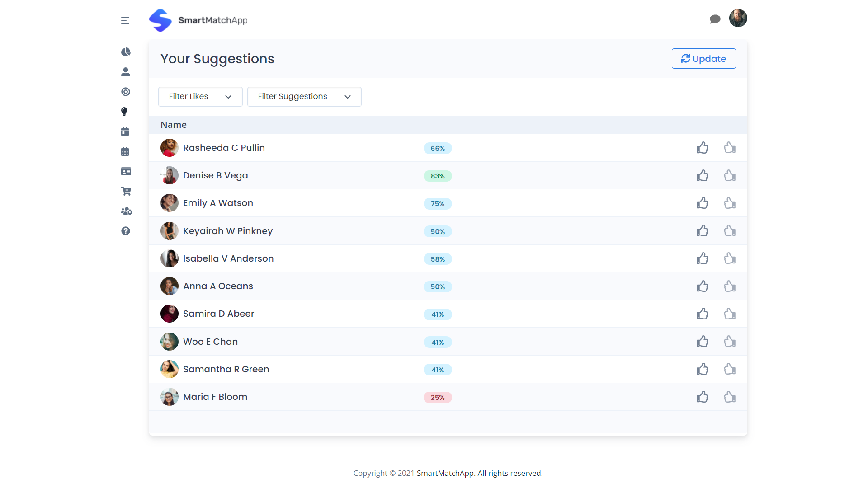Image resolution: width=868 pixels, height=488 pixels.
Task: Click the 83% match score badge
Action: (x=437, y=176)
